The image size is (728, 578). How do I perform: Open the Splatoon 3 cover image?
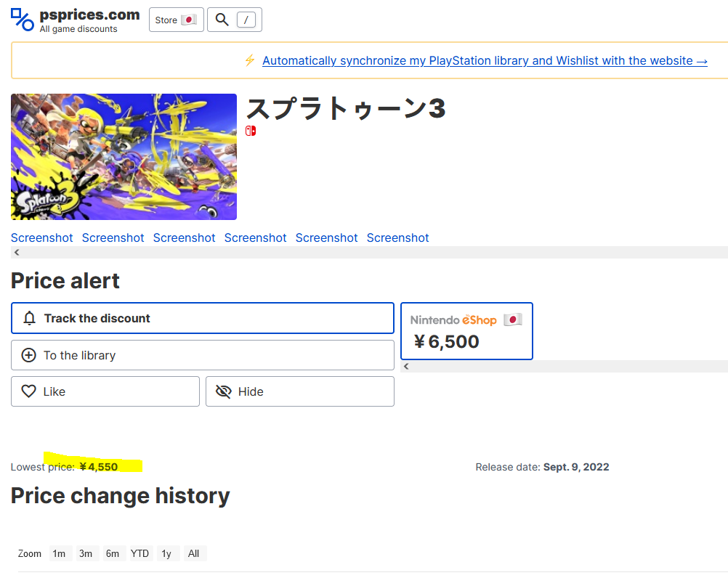click(124, 157)
